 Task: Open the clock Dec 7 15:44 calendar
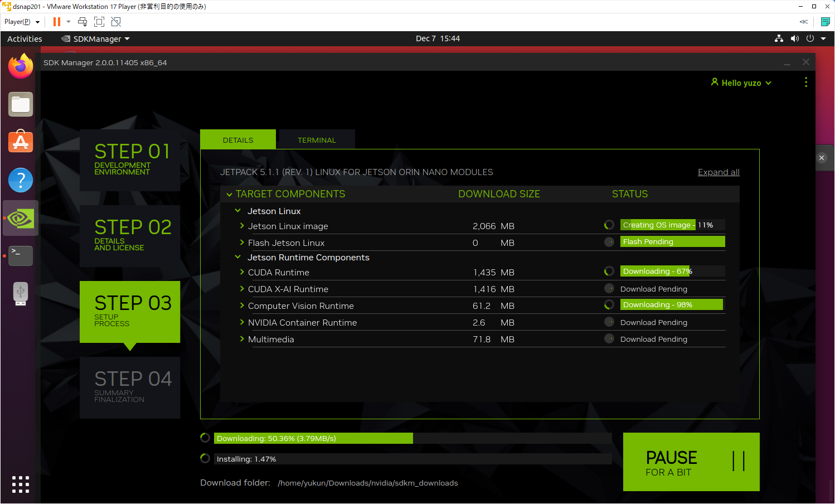click(x=438, y=38)
